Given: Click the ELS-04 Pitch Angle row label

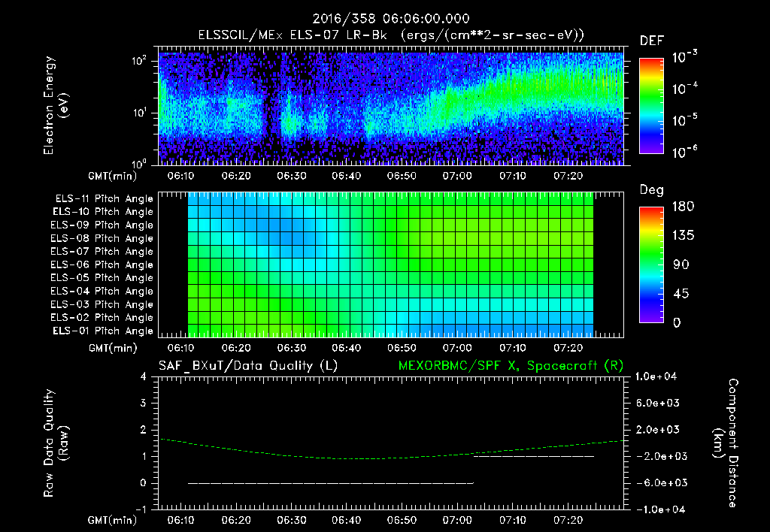Looking at the screenshot, I should [102, 291].
